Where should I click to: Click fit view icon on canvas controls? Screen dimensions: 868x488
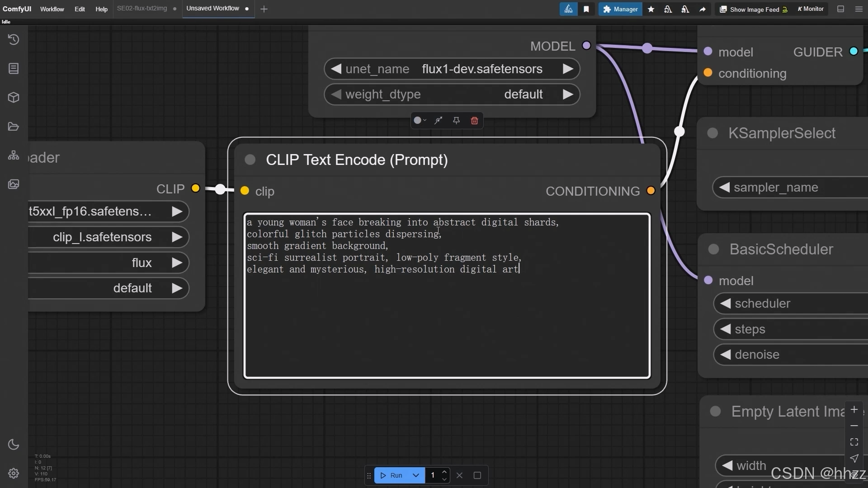coord(854,442)
